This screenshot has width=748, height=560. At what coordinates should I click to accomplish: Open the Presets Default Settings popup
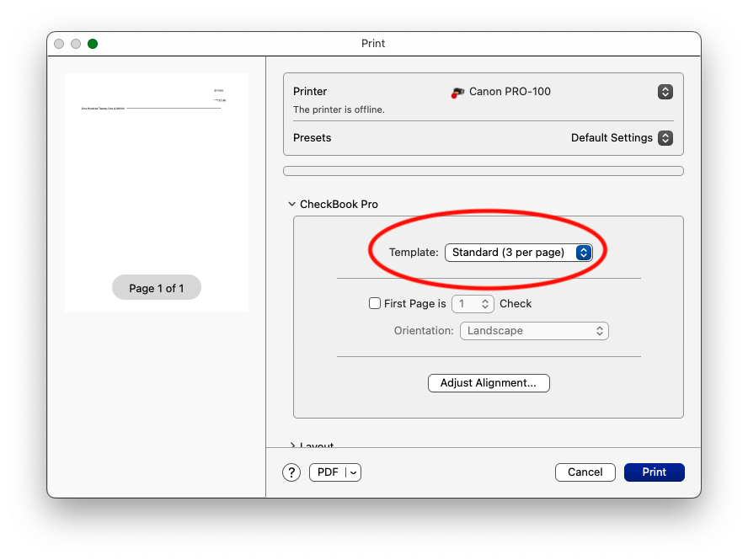click(x=665, y=138)
